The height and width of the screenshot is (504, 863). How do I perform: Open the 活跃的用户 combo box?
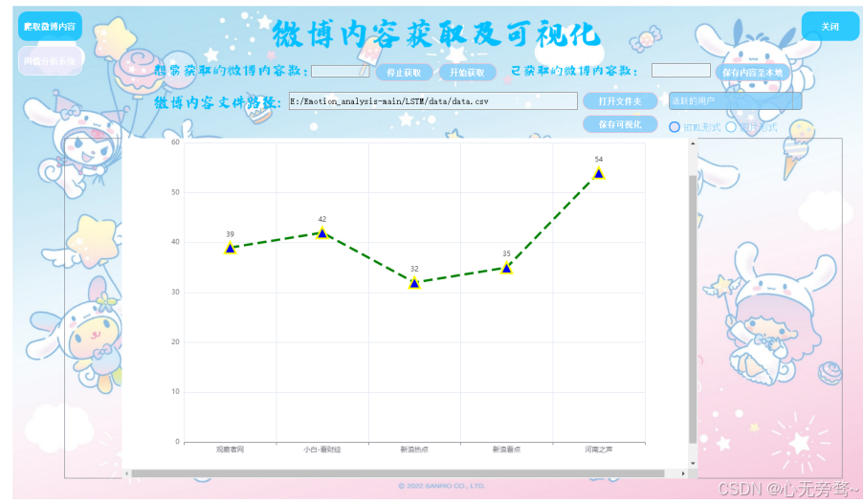tap(735, 101)
